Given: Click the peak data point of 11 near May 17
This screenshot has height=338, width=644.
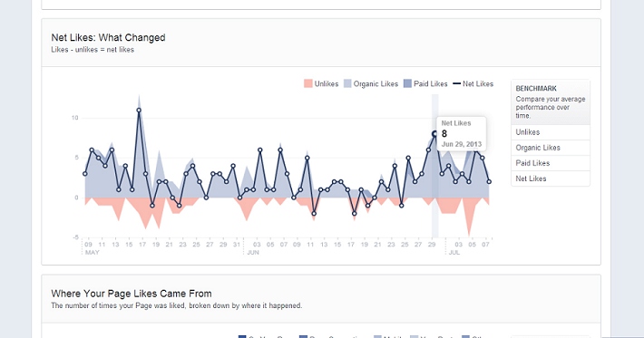Looking at the screenshot, I should tap(139, 110).
